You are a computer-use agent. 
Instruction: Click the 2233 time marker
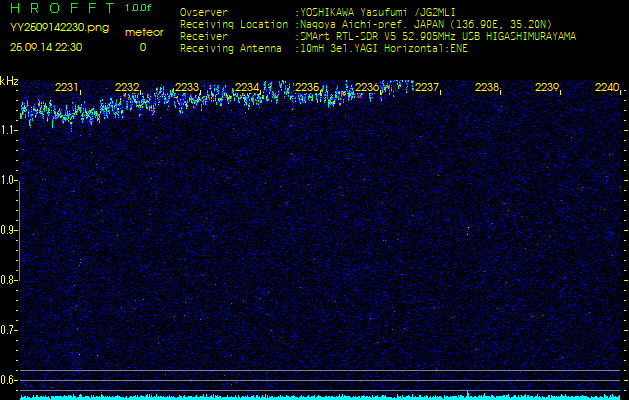coord(187,87)
